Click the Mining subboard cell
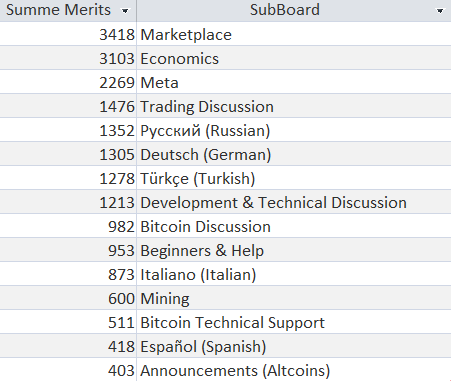Screen dimensions: 451x381 click(x=294, y=298)
